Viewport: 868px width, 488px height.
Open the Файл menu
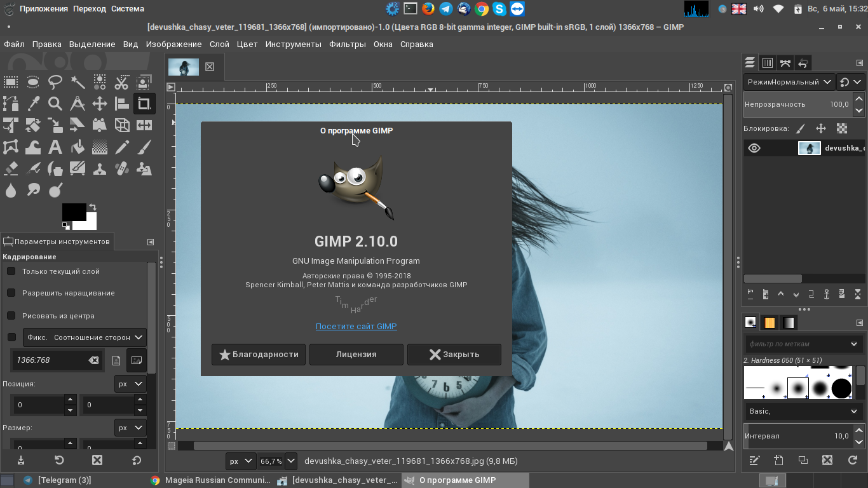14,44
